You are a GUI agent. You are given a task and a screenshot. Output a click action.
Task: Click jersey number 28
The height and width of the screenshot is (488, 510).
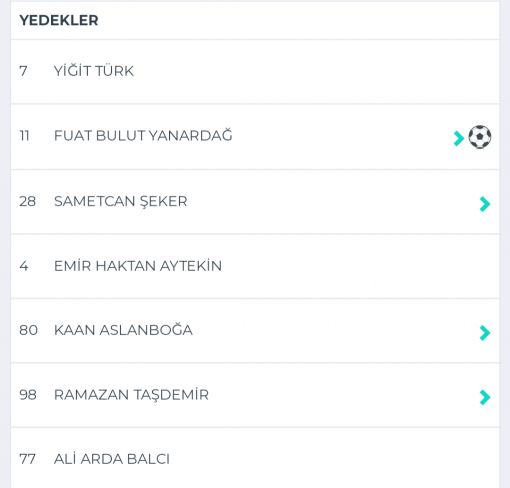[x=27, y=201]
